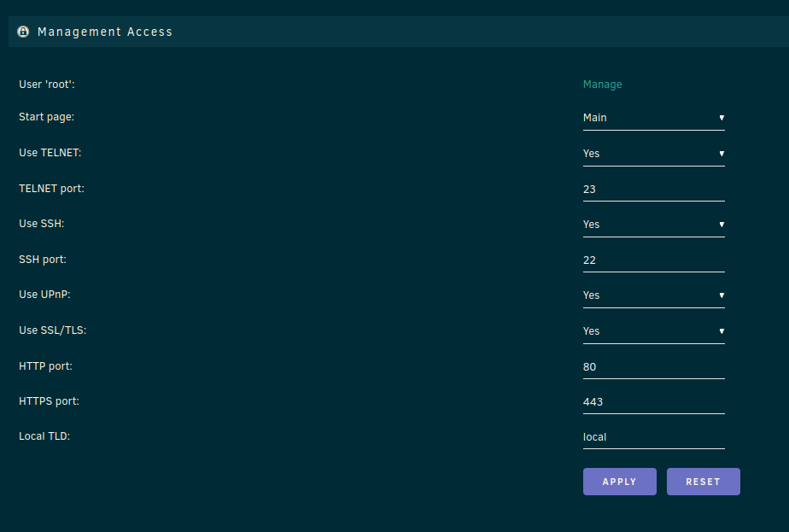Select the HTTP port input showing 80
The width and height of the screenshot is (789, 532).
click(653, 367)
